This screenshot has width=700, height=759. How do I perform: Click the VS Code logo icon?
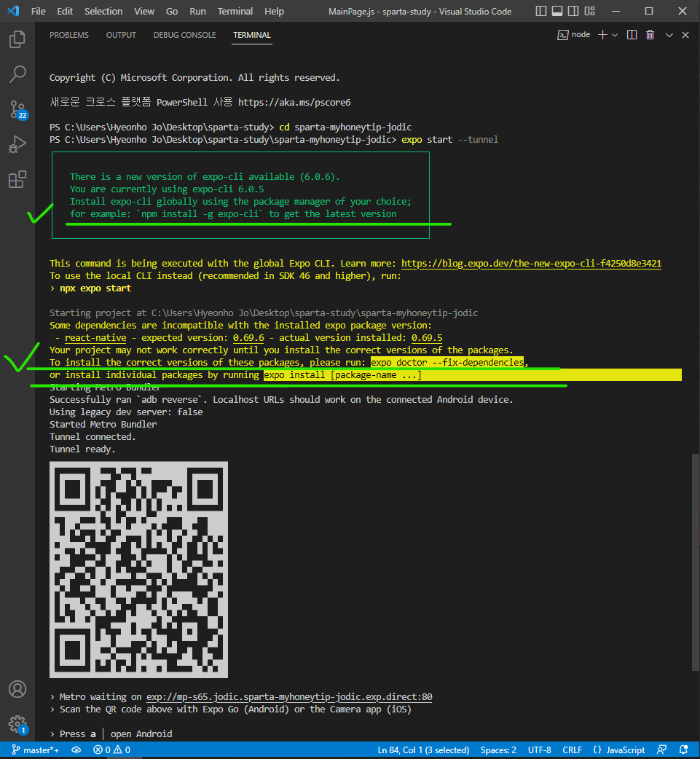[14, 11]
